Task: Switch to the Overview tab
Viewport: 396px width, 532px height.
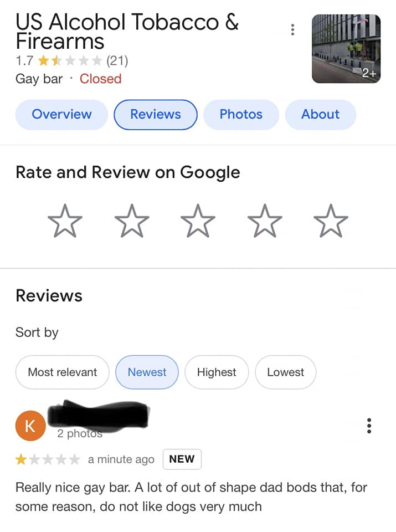Action: point(61,115)
